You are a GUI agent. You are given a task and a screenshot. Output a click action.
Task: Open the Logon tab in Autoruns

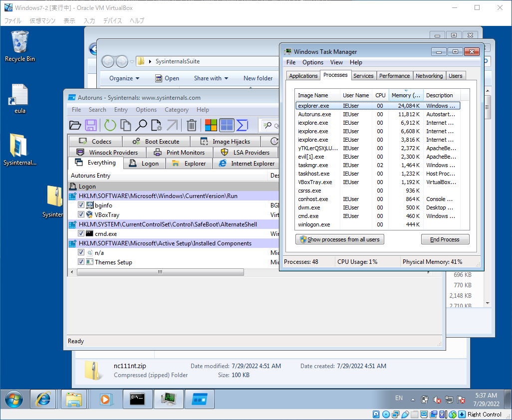[144, 164]
